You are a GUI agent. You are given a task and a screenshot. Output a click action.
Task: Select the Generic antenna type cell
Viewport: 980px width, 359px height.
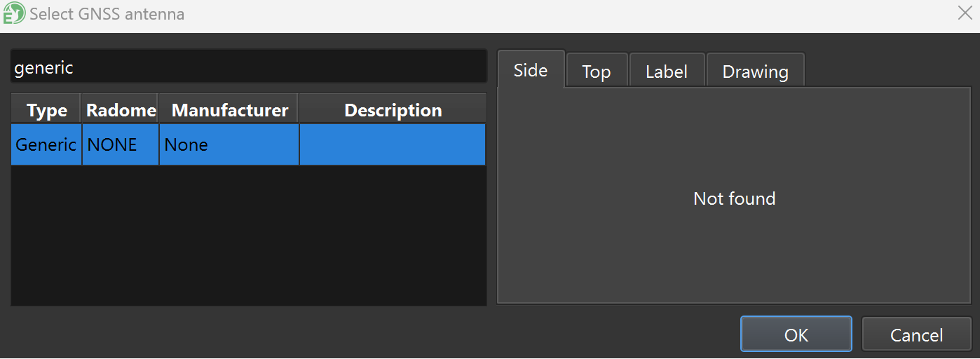(x=46, y=145)
